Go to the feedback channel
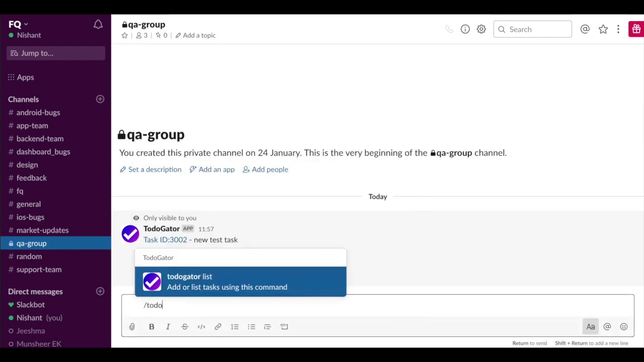Viewport: 644px width, 362px height. point(55,178)
